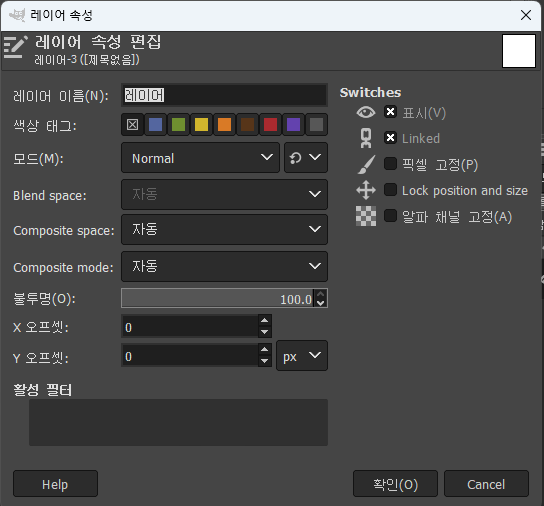Open the layer mode group switch dropdown

point(306,158)
